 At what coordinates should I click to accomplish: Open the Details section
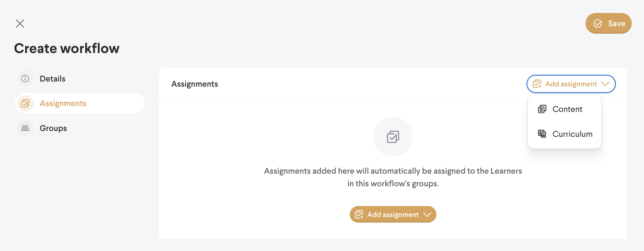(x=52, y=79)
